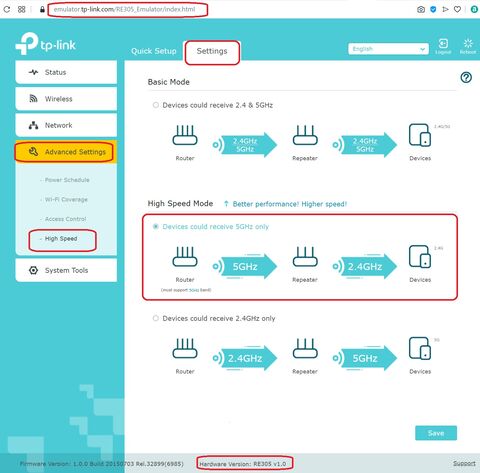Open the Network menu

click(66, 125)
